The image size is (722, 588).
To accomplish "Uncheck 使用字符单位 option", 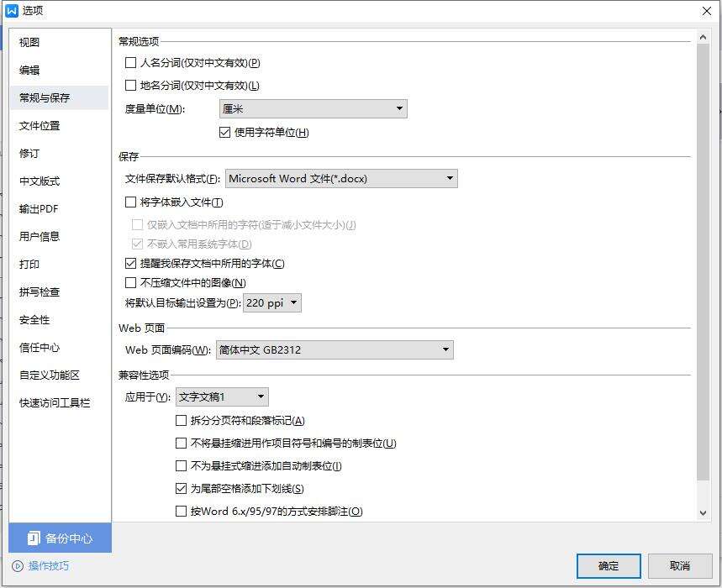I will [x=224, y=133].
